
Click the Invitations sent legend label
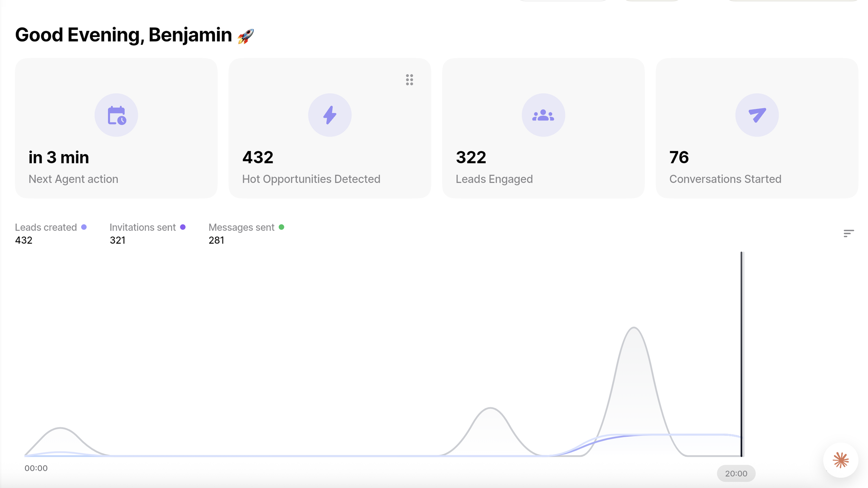(x=143, y=227)
